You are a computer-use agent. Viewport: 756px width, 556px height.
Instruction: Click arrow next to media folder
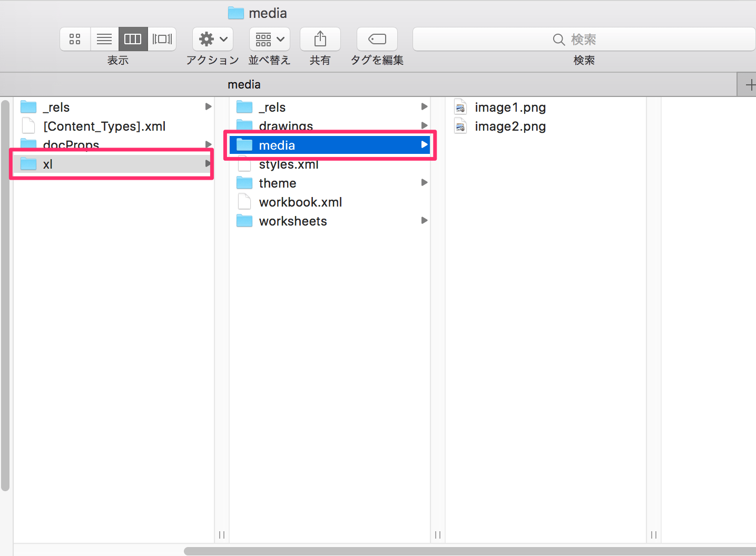click(x=424, y=144)
